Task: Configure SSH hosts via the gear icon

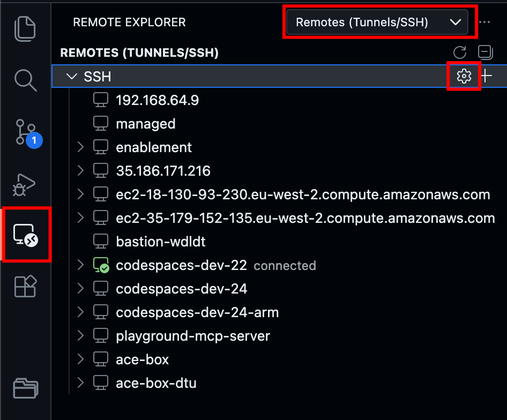Action: (x=464, y=76)
